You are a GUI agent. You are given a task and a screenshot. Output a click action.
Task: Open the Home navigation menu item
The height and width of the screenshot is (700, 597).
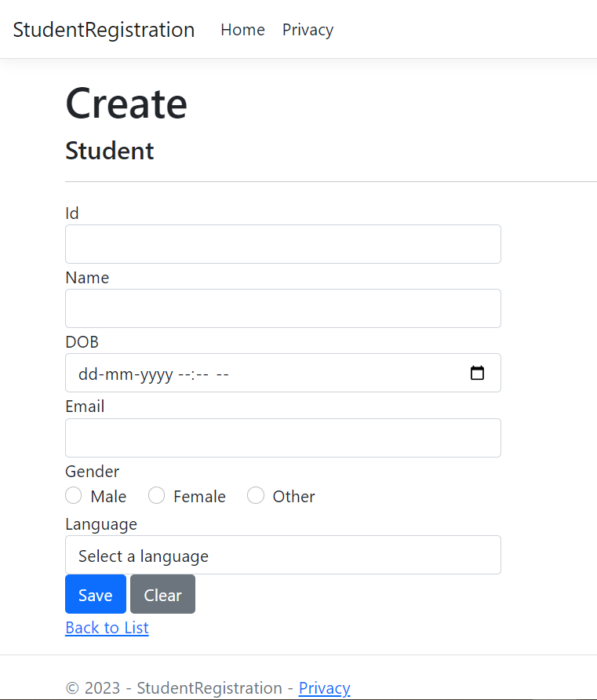click(242, 30)
